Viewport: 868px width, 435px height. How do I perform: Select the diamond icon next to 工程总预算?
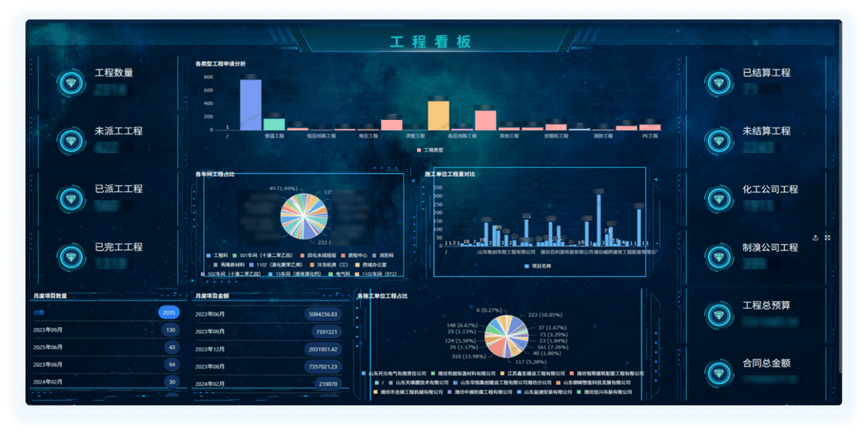click(718, 315)
